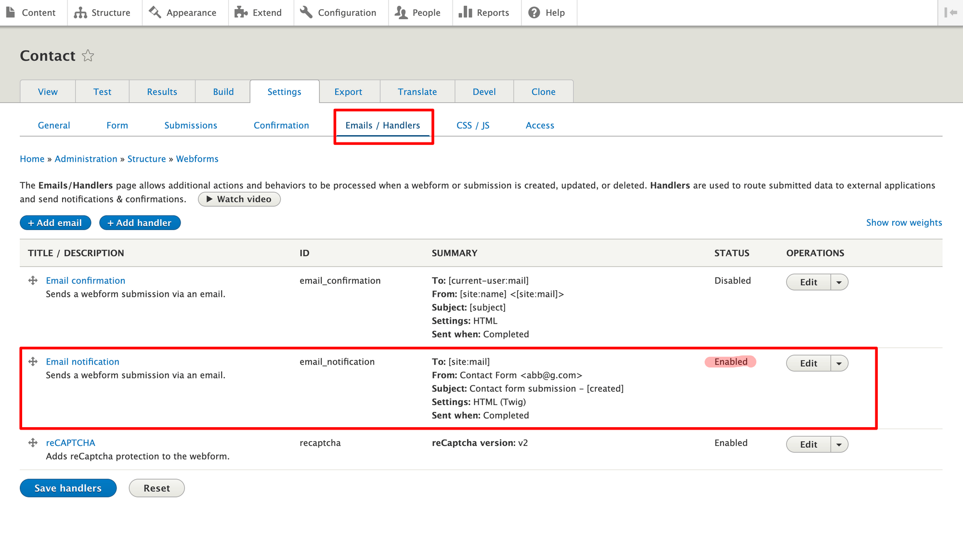963x560 pixels.
Task: Open the Devel tab
Action: click(484, 91)
